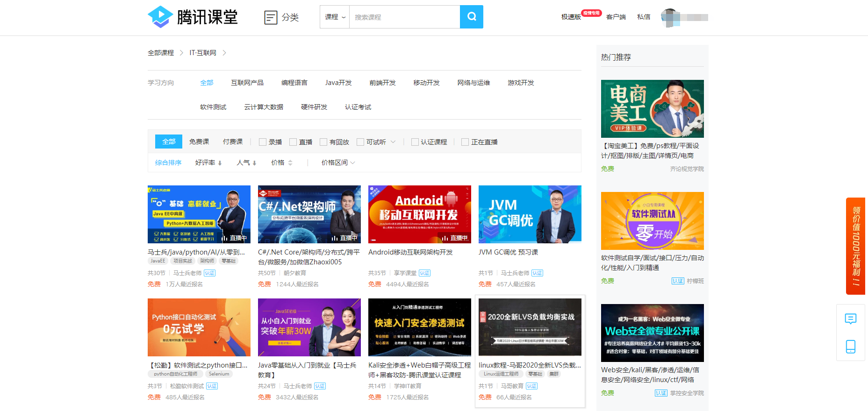Open the JVM GC调优 course thumbnail
This screenshot has height=411, width=868.
[530, 214]
